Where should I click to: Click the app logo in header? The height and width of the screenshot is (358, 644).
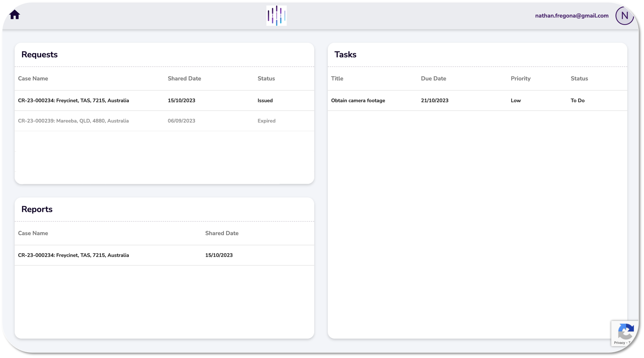click(x=276, y=16)
